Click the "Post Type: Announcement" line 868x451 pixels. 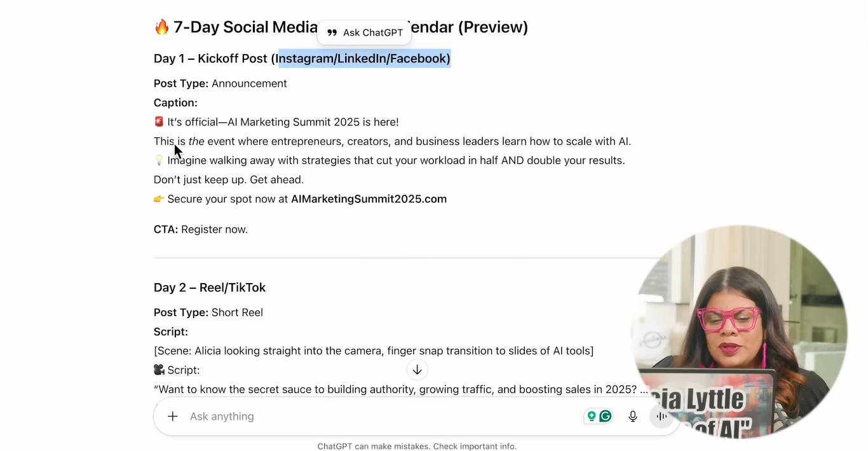pyautogui.click(x=220, y=83)
